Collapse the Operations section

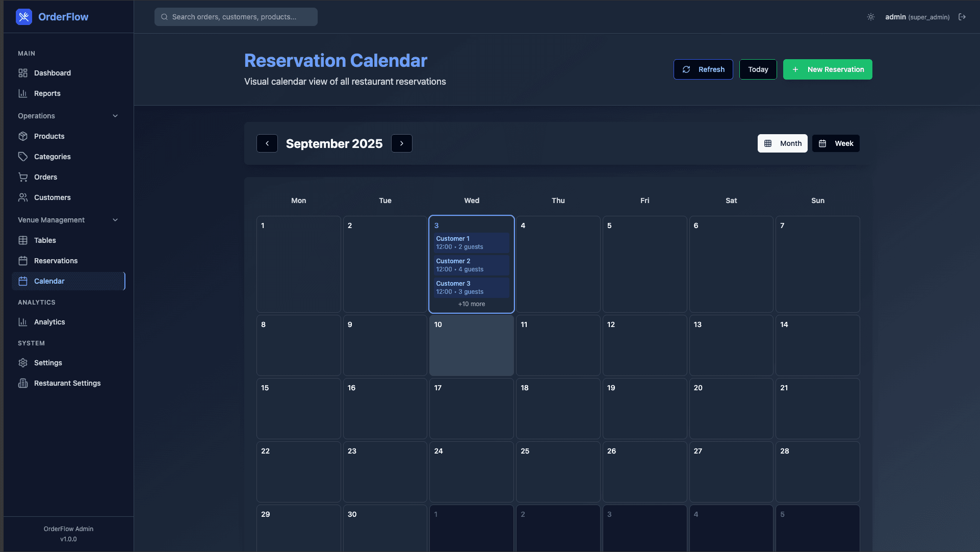coord(115,116)
